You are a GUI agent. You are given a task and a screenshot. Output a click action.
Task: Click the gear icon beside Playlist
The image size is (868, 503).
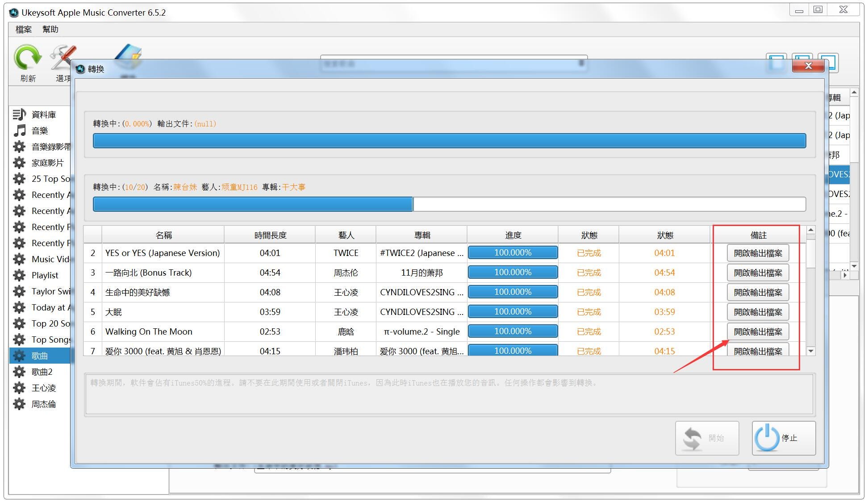coord(19,275)
